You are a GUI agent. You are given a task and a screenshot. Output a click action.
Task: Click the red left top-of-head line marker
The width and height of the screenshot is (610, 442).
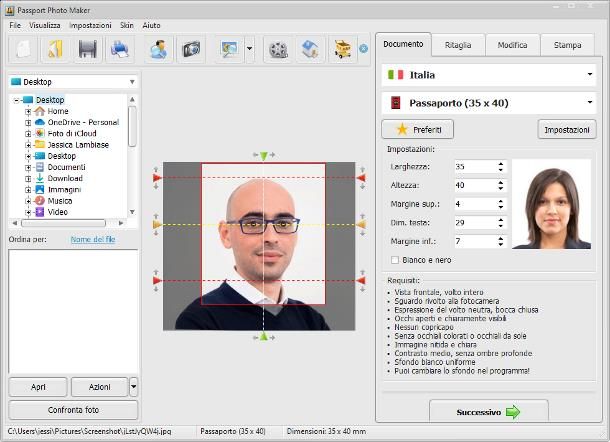(x=157, y=178)
